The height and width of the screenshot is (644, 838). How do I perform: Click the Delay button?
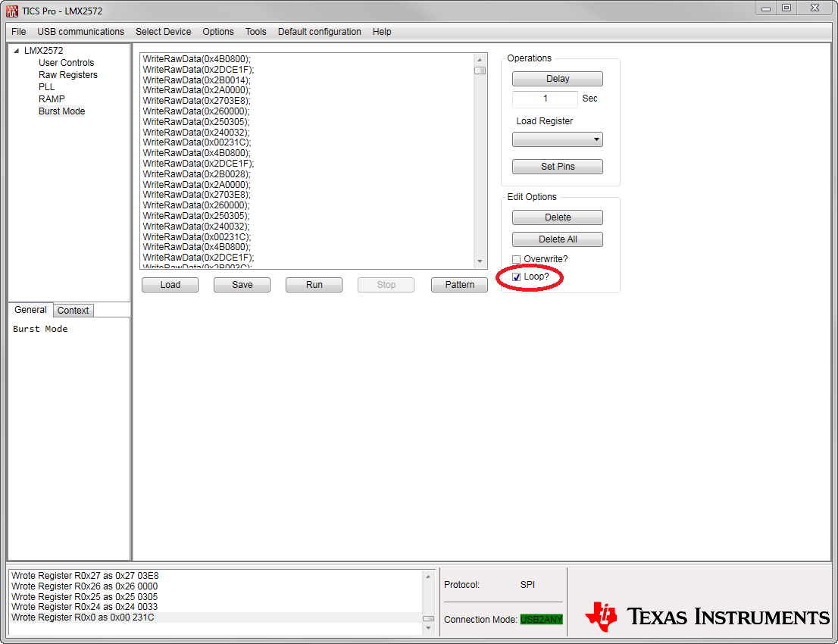coord(558,79)
